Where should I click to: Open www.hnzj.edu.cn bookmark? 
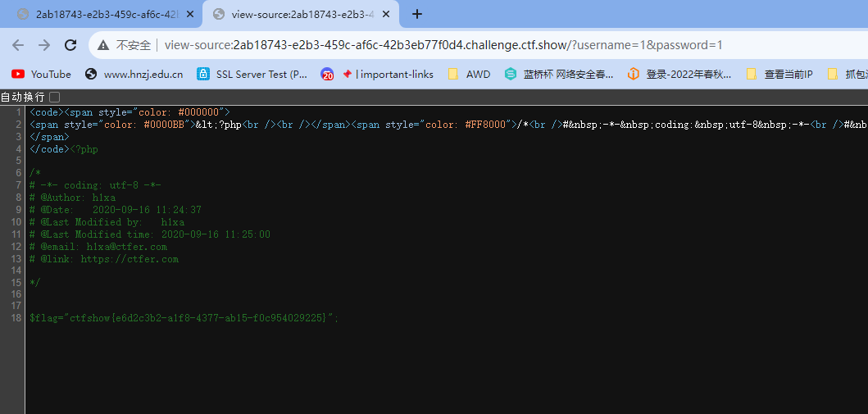click(x=134, y=74)
